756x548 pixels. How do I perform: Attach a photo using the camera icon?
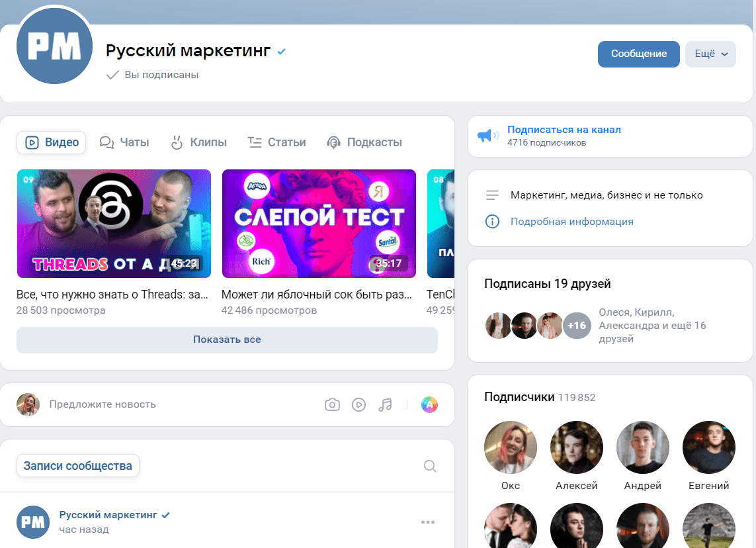pyautogui.click(x=332, y=404)
